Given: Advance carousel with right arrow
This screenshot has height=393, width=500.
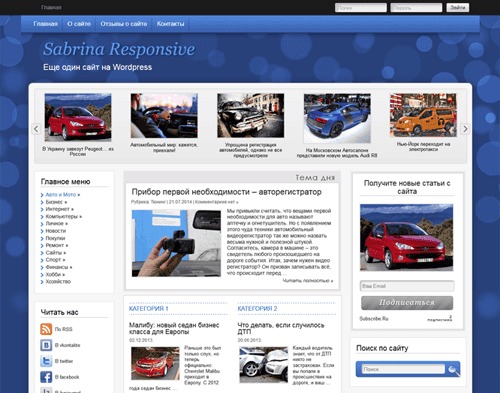Looking at the screenshot, I should [x=465, y=129].
